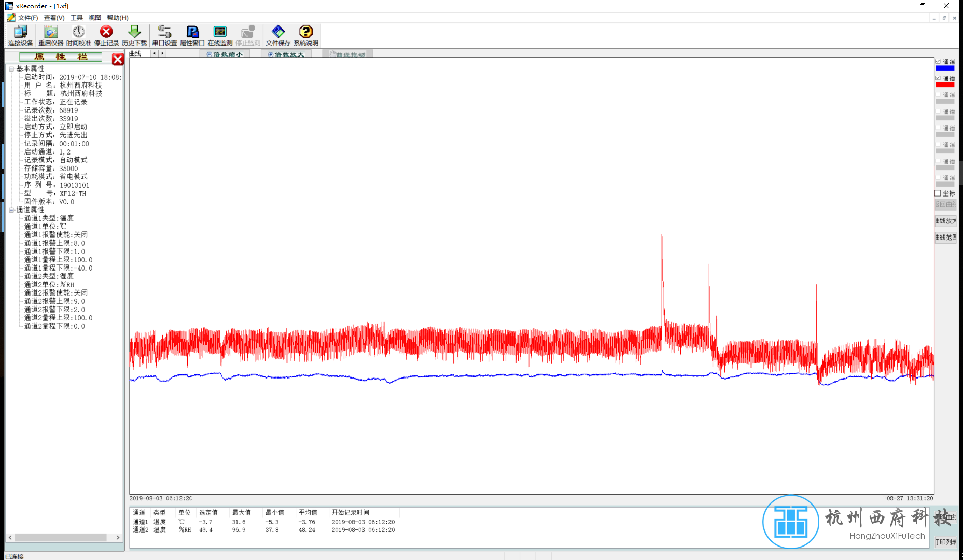Screen dimensions: 963x560
Task: Start 在线监测 online monitoring
Action: (x=220, y=35)
